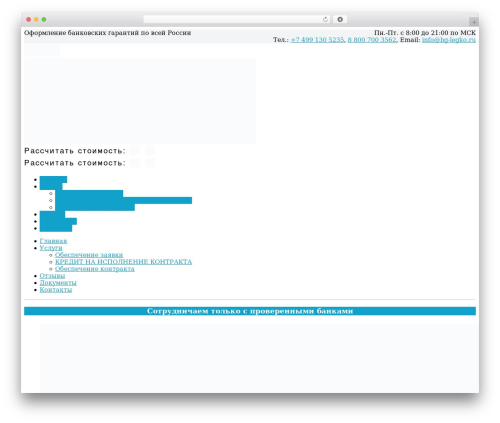Open a new tab with plus button
The width and height of the screenshot is (500, 423).
click(474, 22)
